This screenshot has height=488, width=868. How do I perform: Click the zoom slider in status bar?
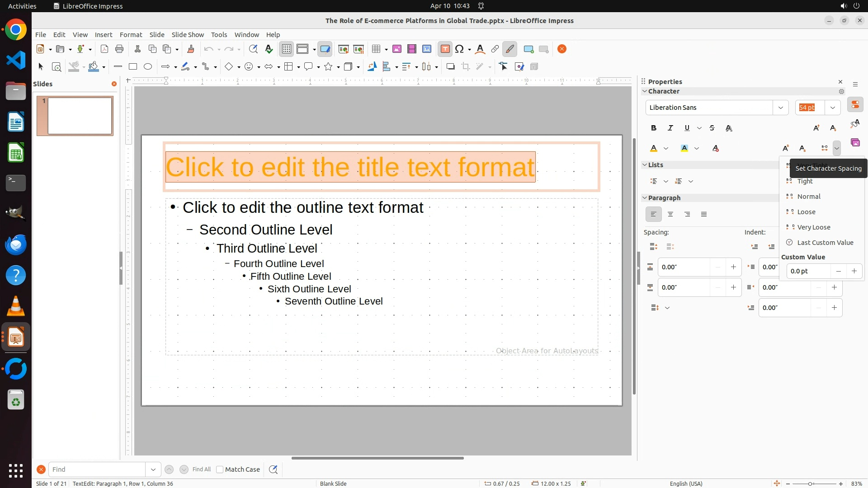click(x=811, y=484)
